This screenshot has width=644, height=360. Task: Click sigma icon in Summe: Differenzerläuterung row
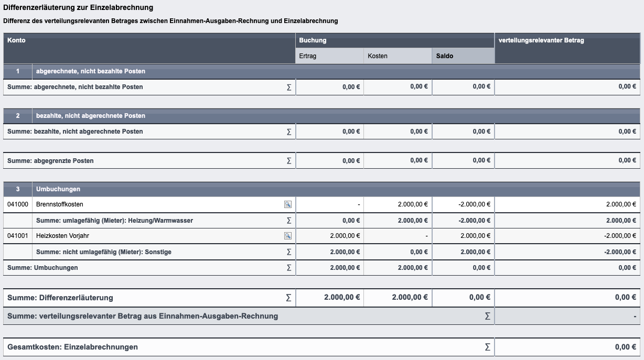pyautogui.click(x=288, y=298)
